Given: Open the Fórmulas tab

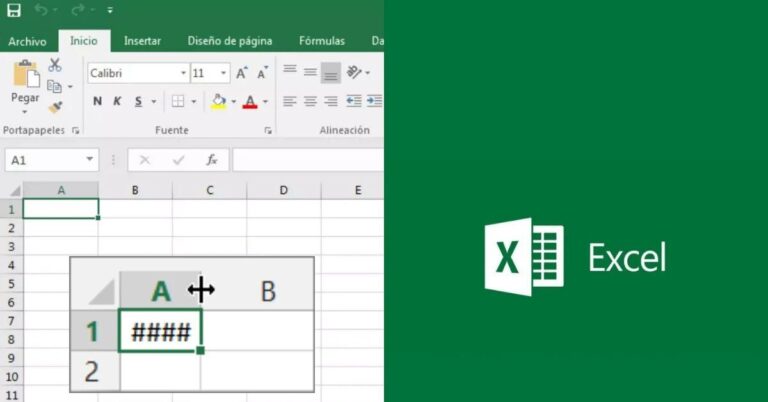Looking at the screenshot, I should pos(322,41).
